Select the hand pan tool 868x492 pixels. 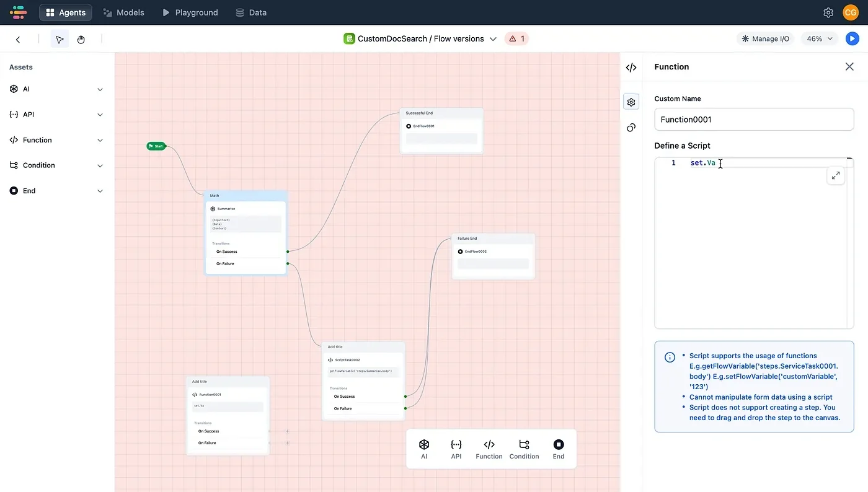coord(81,38)
